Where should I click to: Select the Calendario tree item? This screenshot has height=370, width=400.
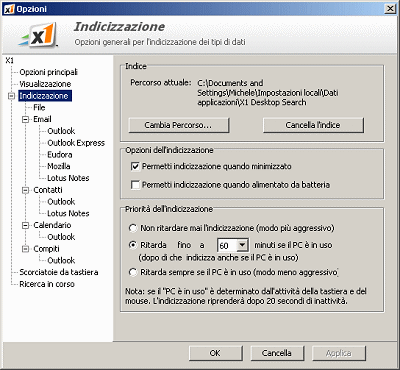pyautogui.click(x=52, y=225)
